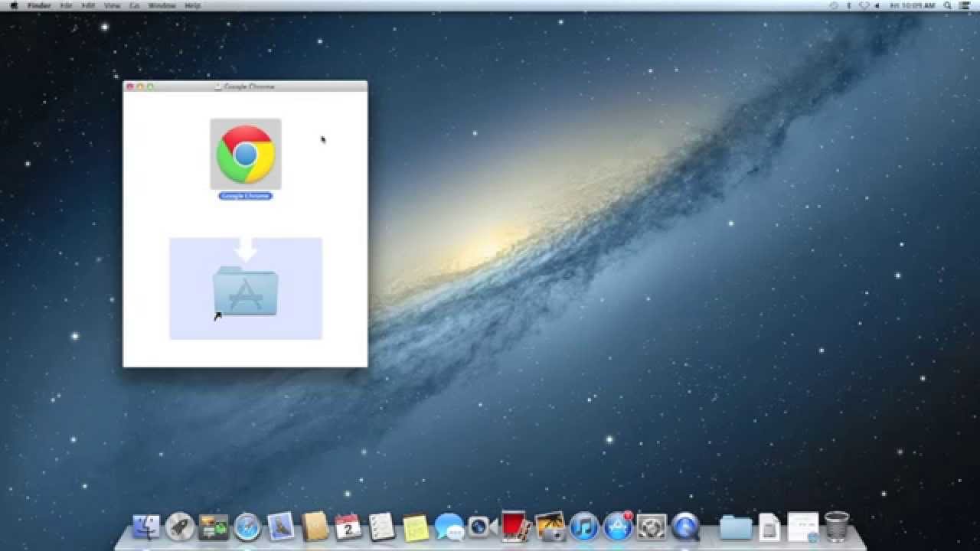Open Photo Booth in the Dock

pos(516,526)
